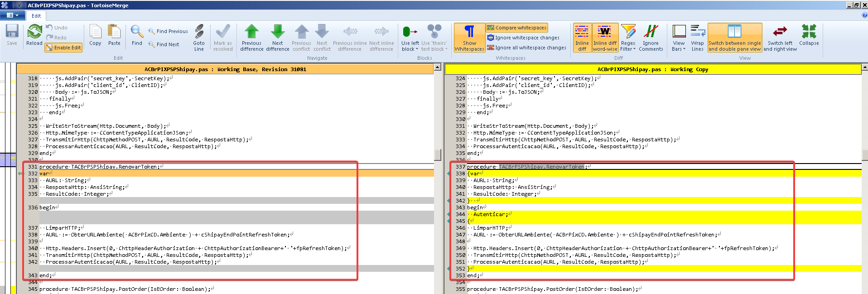Go to the previous conflict

[301, 38]
